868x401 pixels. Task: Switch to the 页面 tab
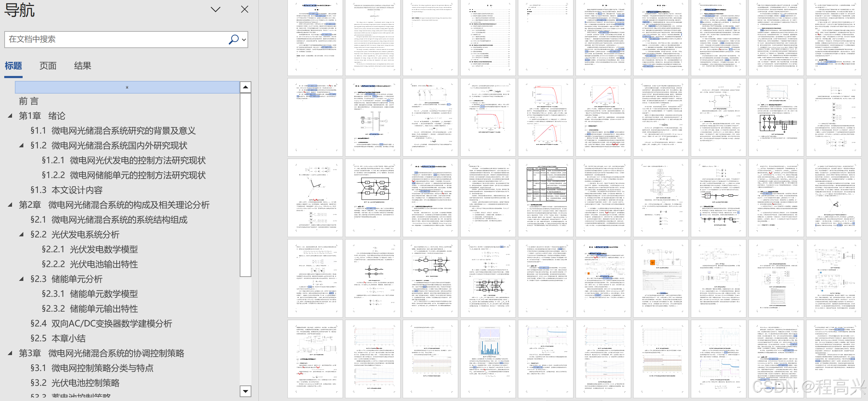pyautogui.click(x=48, y=66)
